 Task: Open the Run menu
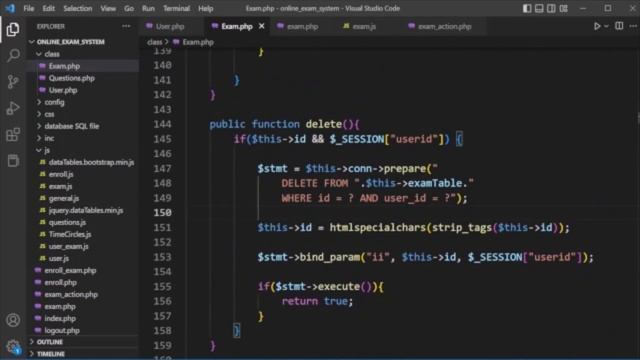click(148, 8)
